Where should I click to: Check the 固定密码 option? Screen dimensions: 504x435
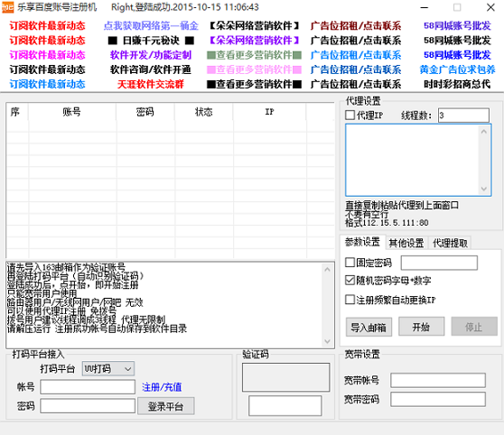[350, 263]
